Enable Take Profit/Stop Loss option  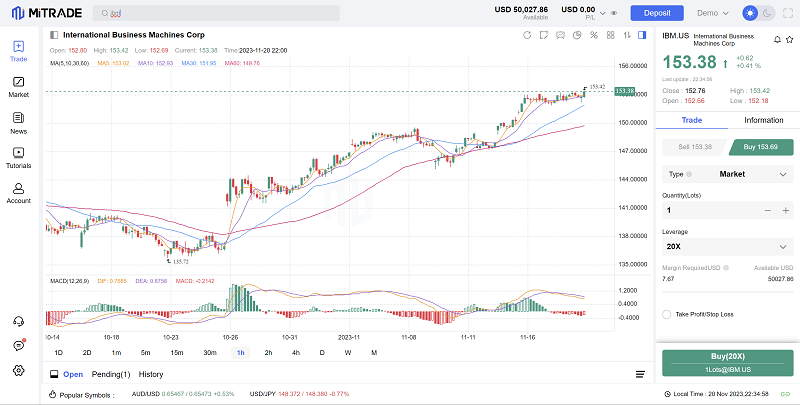tap(667, 314)
